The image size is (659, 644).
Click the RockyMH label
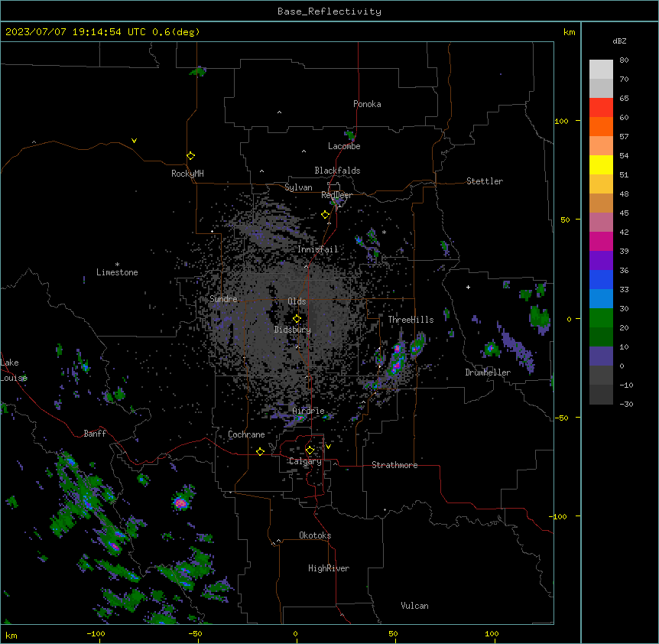coord(187,174)
